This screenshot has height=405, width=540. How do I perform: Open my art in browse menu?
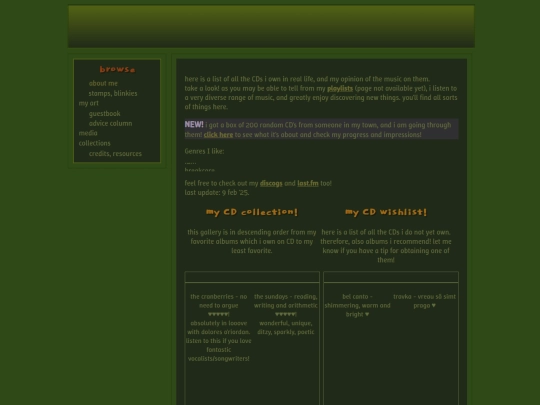(x=89, y=103)
